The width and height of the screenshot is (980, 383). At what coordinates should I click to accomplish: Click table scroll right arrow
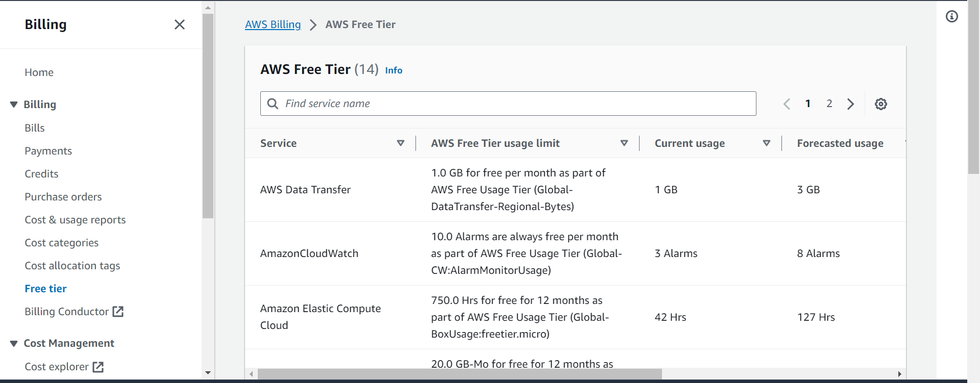point(900,374)
